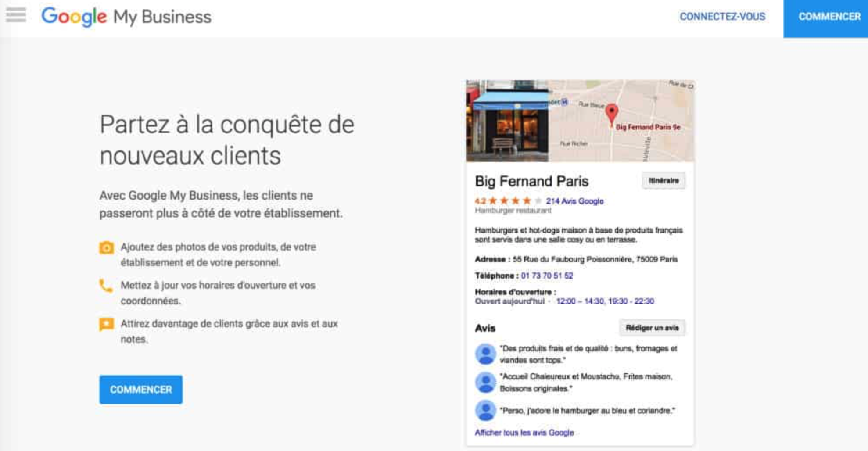Click the Itinéraire button
868x451 pixels.
point(664,181)
